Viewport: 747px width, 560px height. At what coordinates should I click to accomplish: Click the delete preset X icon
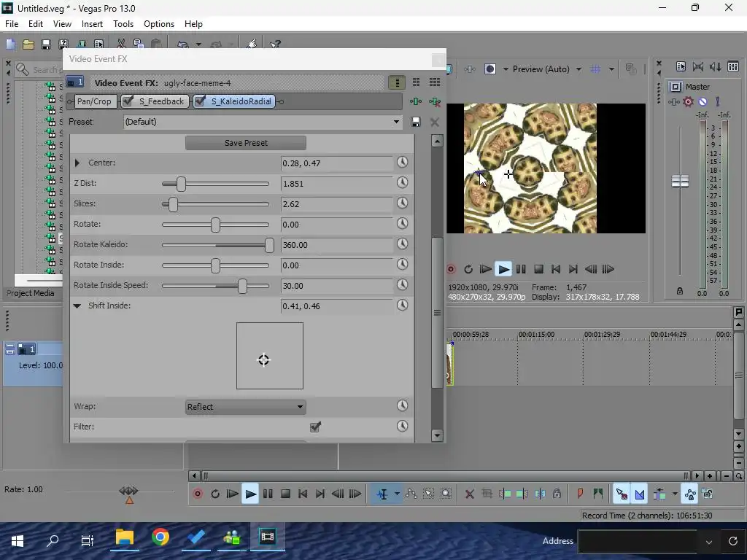pos(435,122)
